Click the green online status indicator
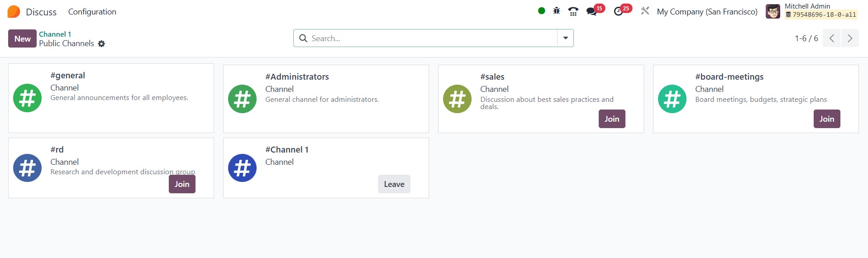Image resolution: width=868 pixels, height=258 pixels. pyautogui.click(x=541, y=11)
